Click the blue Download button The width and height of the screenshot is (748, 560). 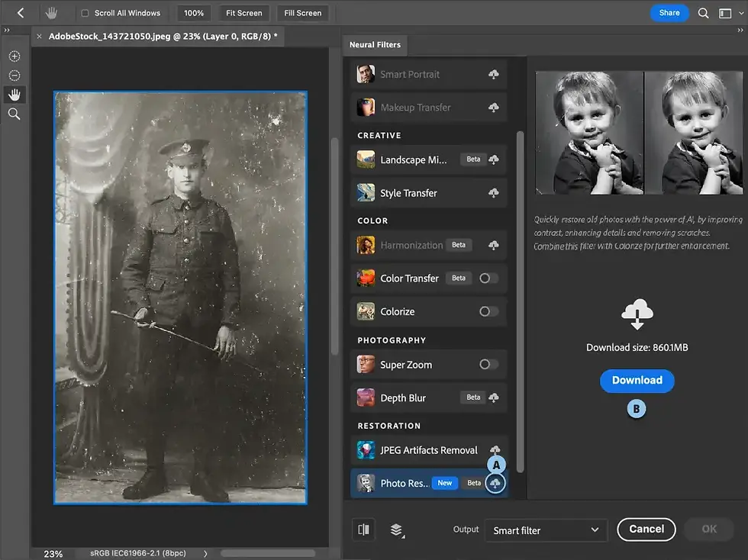[x=637, y=381]
